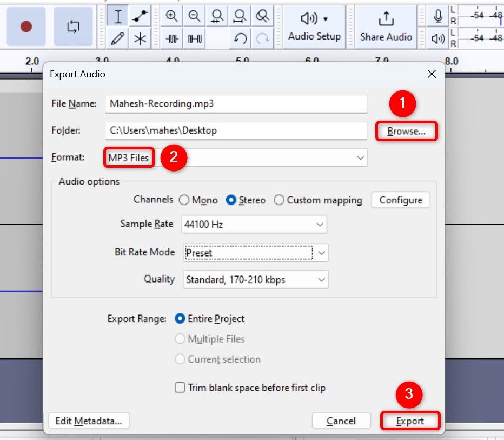Select the Envelope tool
This screenshot has height=440, width=504.
pos(139,16)
